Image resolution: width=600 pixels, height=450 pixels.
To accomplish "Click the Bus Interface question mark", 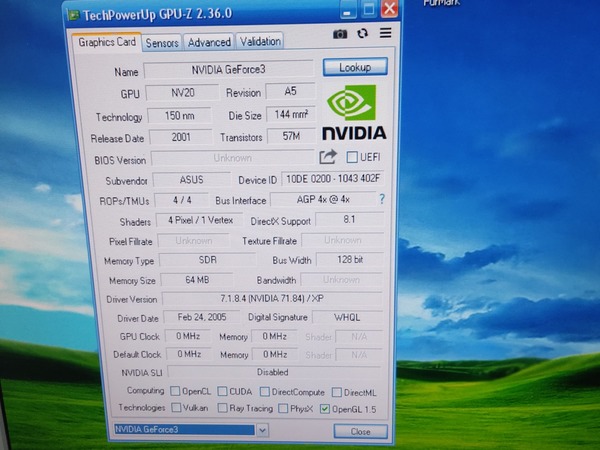I will [x=382, y=199].
